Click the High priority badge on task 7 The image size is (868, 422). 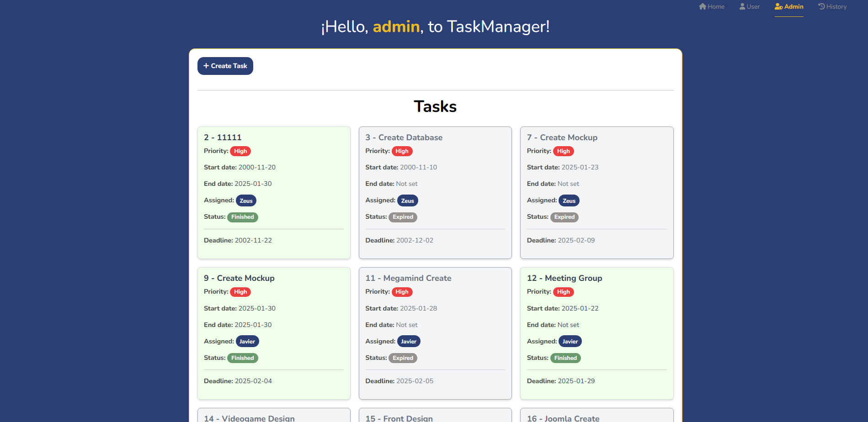(x=563, y=151)
